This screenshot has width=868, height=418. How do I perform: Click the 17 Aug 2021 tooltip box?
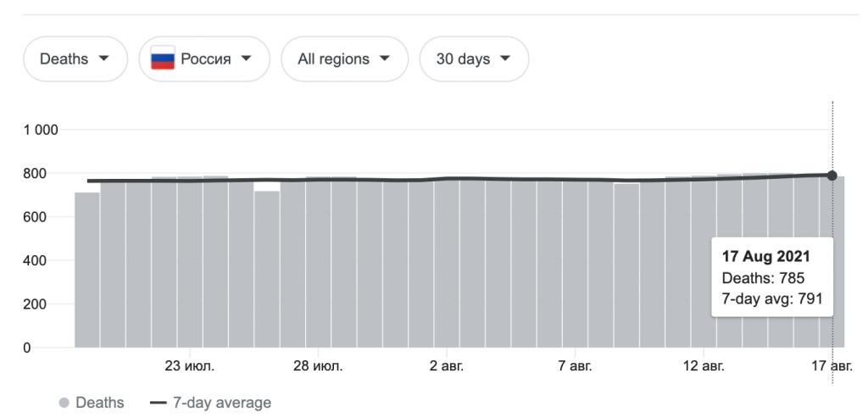click(772, 276)
